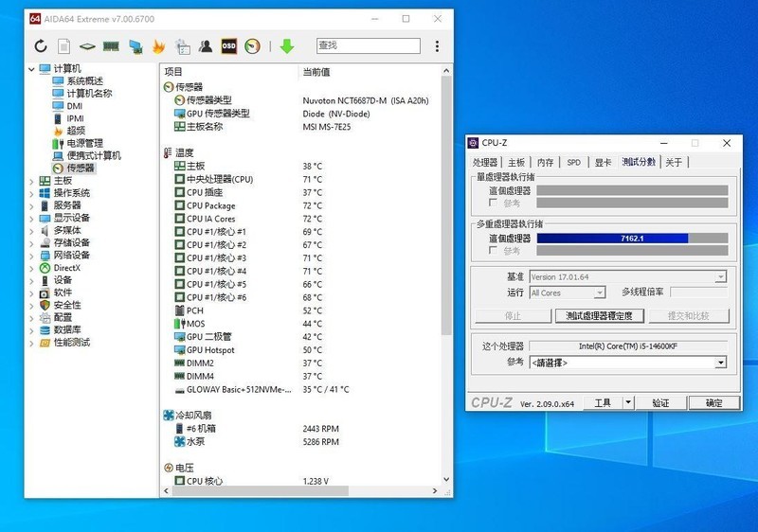This screenshot has height=532, width=758.
Task: Switch to 处理器 tab in CPU-Z
Action: click(x=485, y=162)
